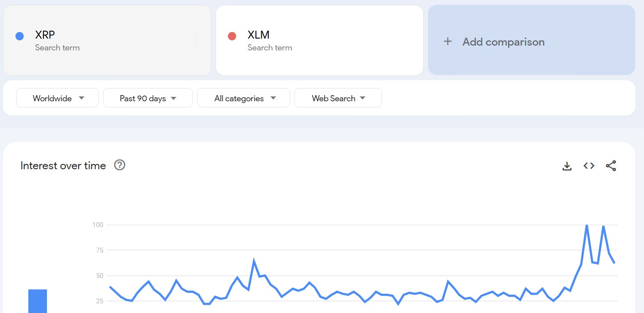Open the help icon beside Interest over time
644x313 pixels.
pyautogui.click(x=119, y=165)
